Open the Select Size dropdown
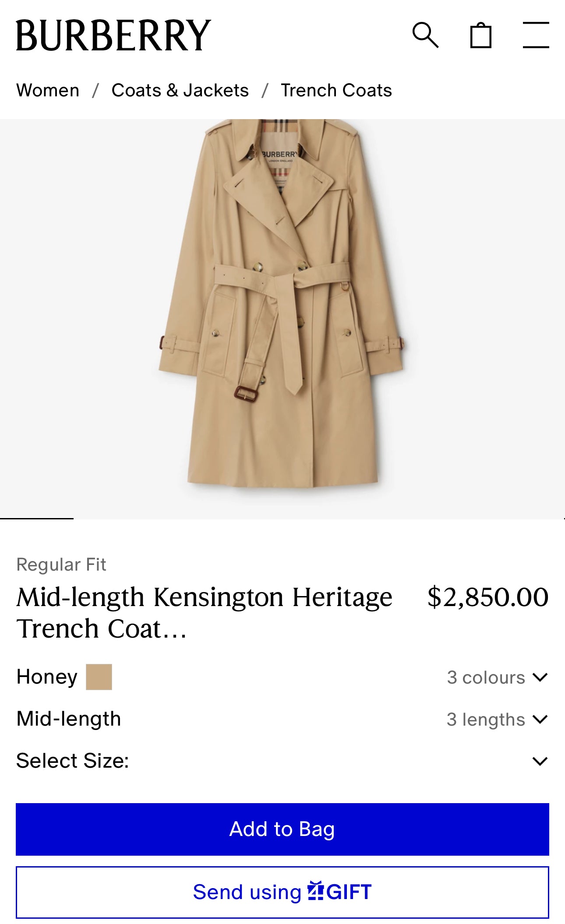Screen dimensions: 565x924 [x=282, y=761]
